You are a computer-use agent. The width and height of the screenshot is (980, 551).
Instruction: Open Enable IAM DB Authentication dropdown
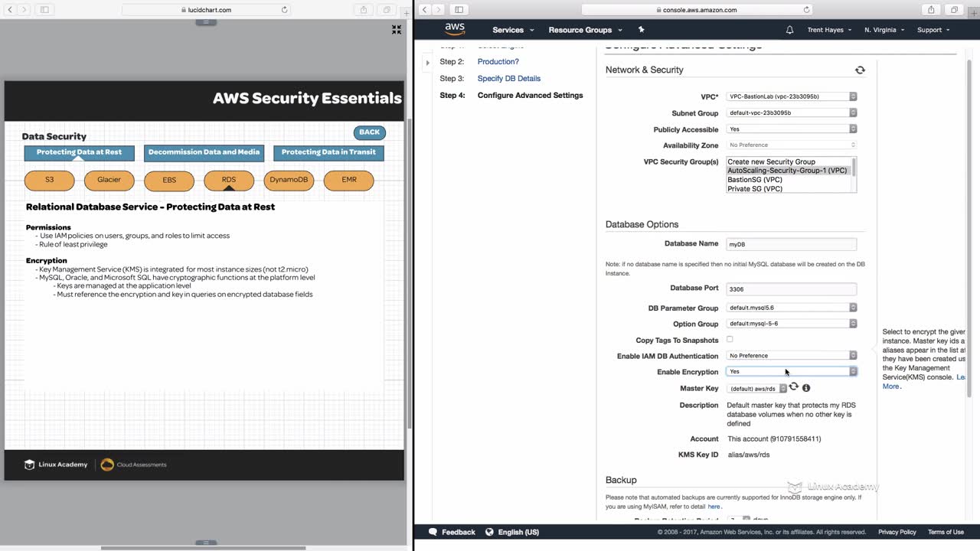792,355
